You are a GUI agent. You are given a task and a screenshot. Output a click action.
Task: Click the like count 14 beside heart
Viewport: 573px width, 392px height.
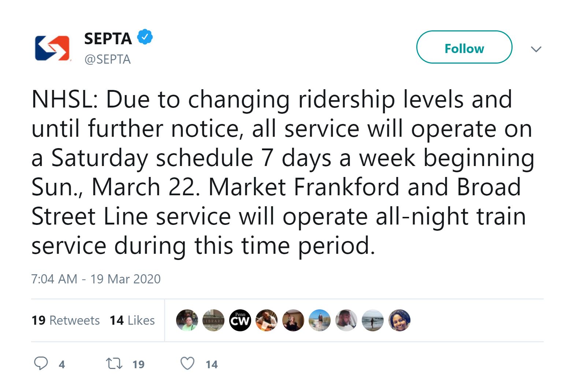(x=212, y=364)
